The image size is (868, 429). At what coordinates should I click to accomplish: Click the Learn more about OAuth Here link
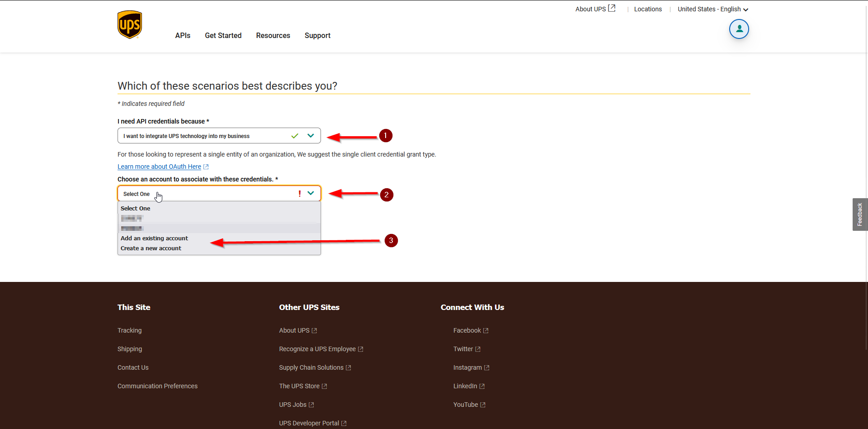[x=159, y=167]
